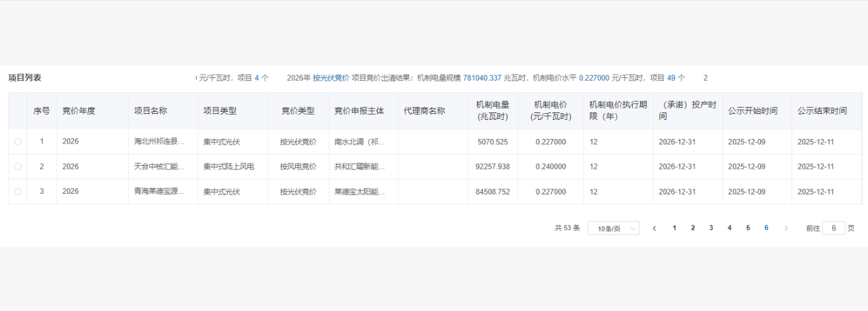The image size is (868, 311).
Task: Open the 10条/页 page size dropdown
Action: (x=613, y=228)
